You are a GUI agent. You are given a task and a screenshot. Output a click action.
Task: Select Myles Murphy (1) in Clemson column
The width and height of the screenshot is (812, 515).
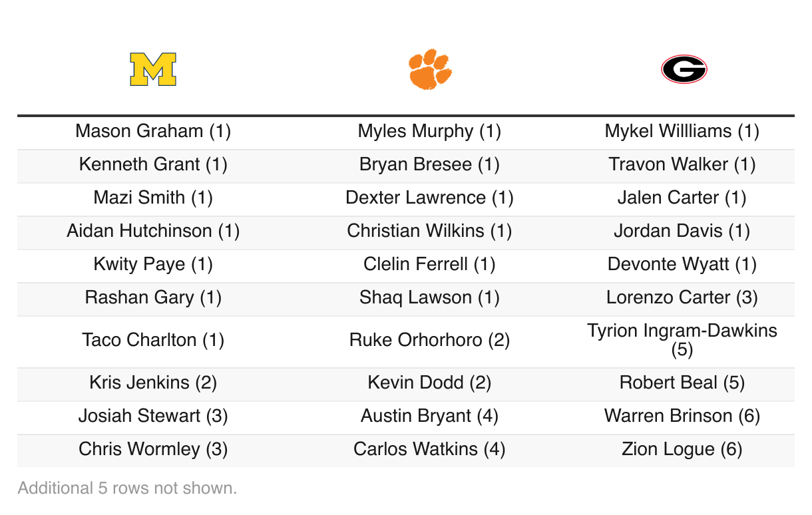coord(429,131)
